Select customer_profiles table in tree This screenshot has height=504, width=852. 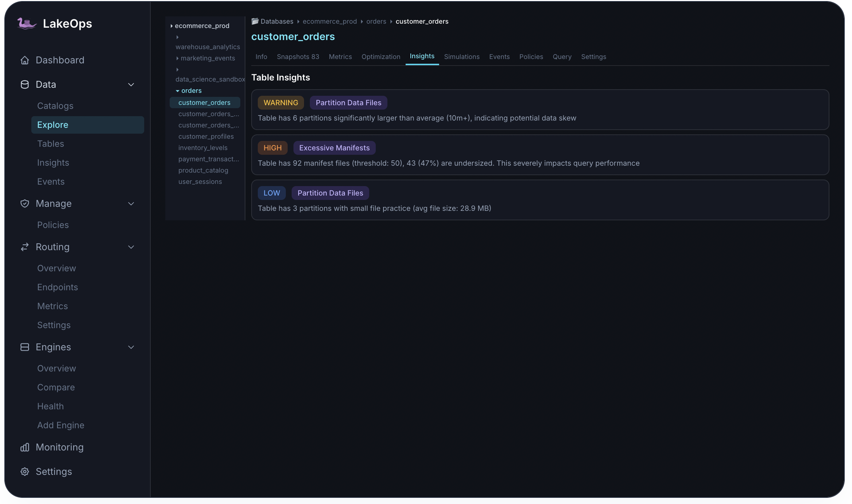click(206, 137)
